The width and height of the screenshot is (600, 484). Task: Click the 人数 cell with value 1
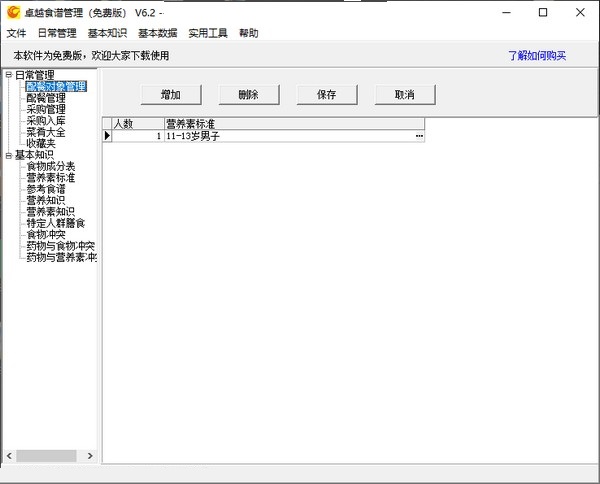(x=137, y=135)
